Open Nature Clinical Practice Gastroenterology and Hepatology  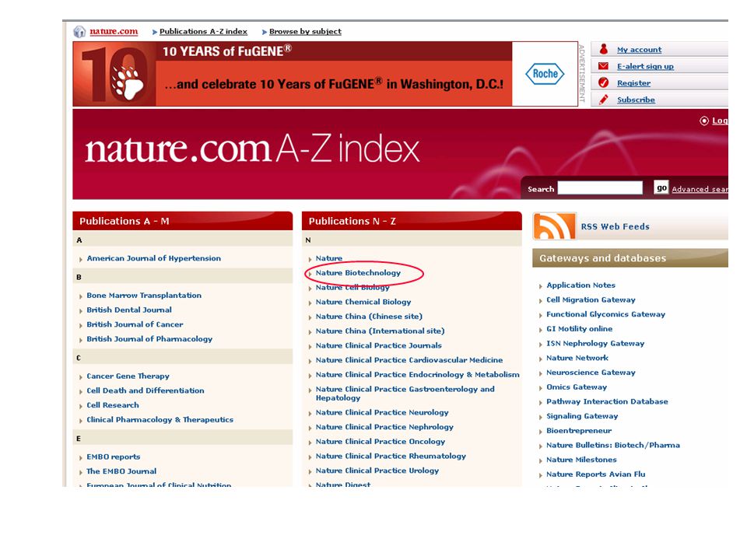click(x=405, y=394)
